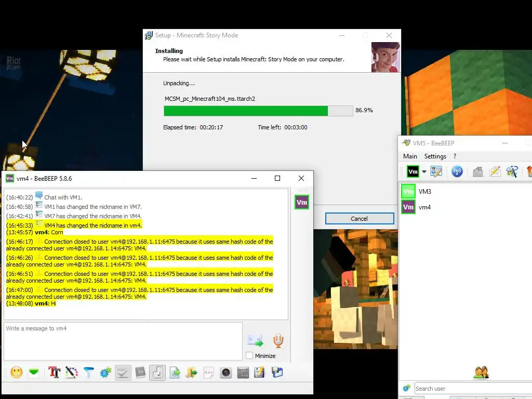The image size is (532, 399).
Task: Click the folder with green arrow icon
Action: [x=192, y=372]
